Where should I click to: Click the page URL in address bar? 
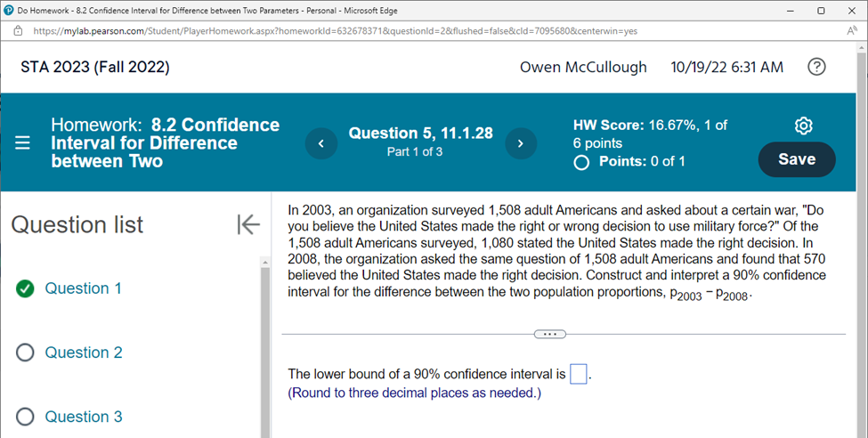[x=335, y=31]
